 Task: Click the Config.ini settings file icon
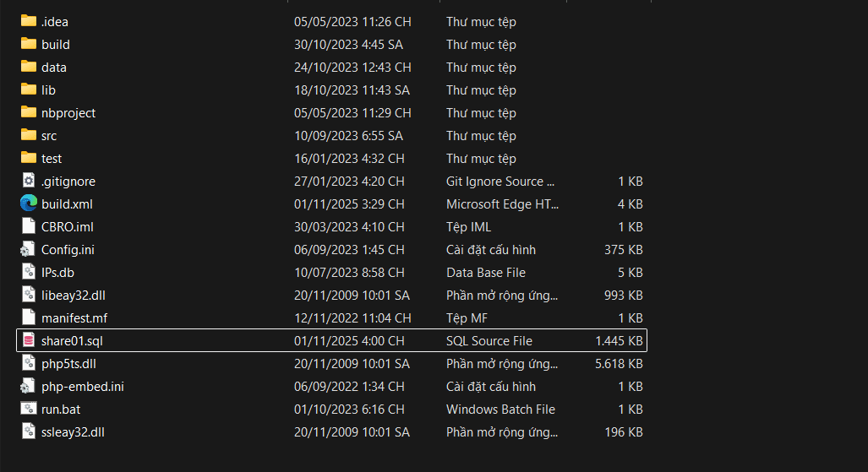[28, 249]
